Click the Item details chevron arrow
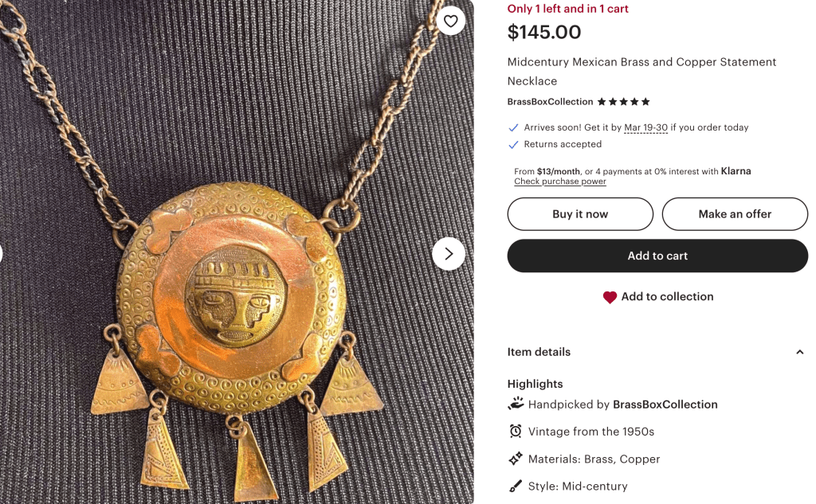This screenshot has height=504, width=816. (x=800, y=352)
